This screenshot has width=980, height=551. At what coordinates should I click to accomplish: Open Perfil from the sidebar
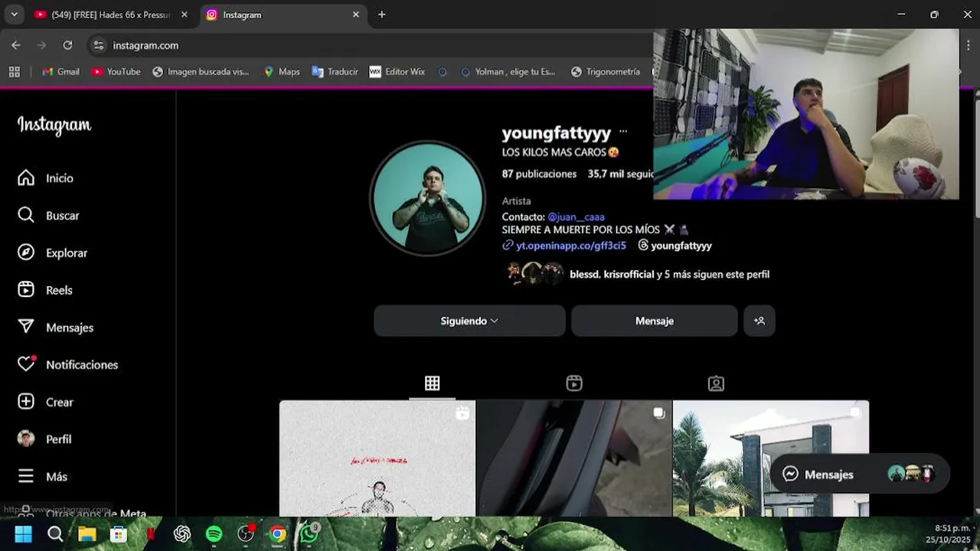pos(44,439)
